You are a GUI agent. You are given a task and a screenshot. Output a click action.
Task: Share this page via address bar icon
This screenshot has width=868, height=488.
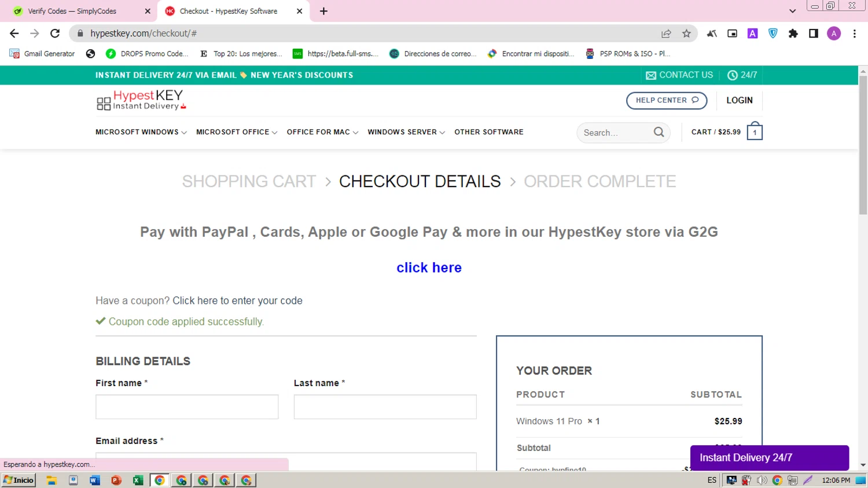click(666, 34)
